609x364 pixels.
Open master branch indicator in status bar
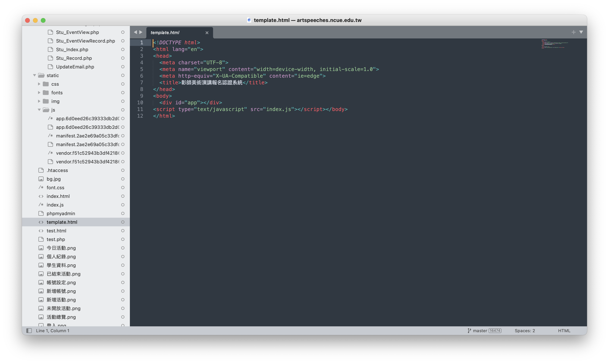click(x=480, y=330)
